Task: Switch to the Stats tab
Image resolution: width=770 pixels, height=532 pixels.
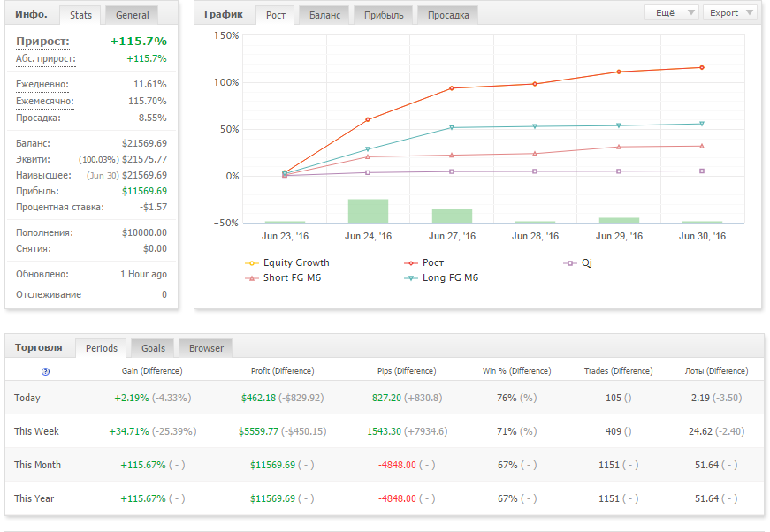Action: (x=80, y=15)
